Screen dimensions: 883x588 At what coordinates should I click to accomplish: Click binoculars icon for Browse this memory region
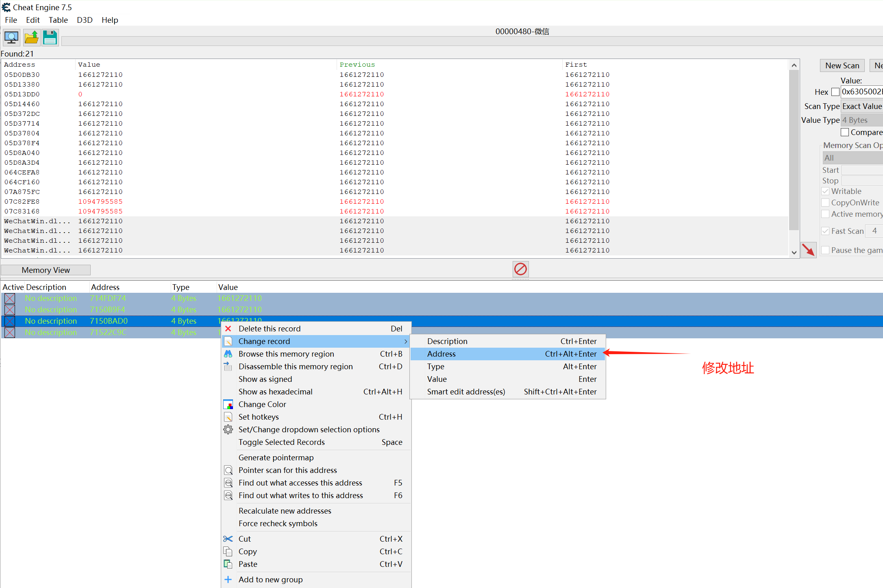228,354
